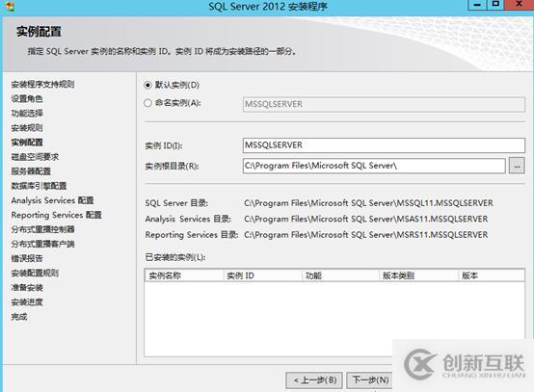Click the named instance MSSQLSERVER text box
Viewport: 534px width, 392px height.
click(384, 104)
